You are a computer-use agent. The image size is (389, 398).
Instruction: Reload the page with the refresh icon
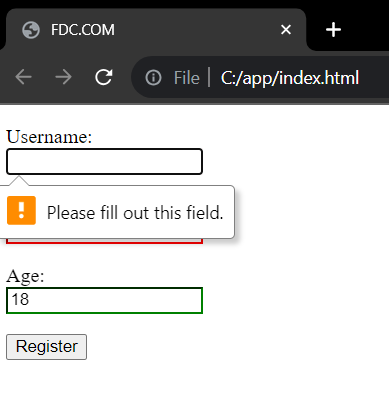pos(104,77)
